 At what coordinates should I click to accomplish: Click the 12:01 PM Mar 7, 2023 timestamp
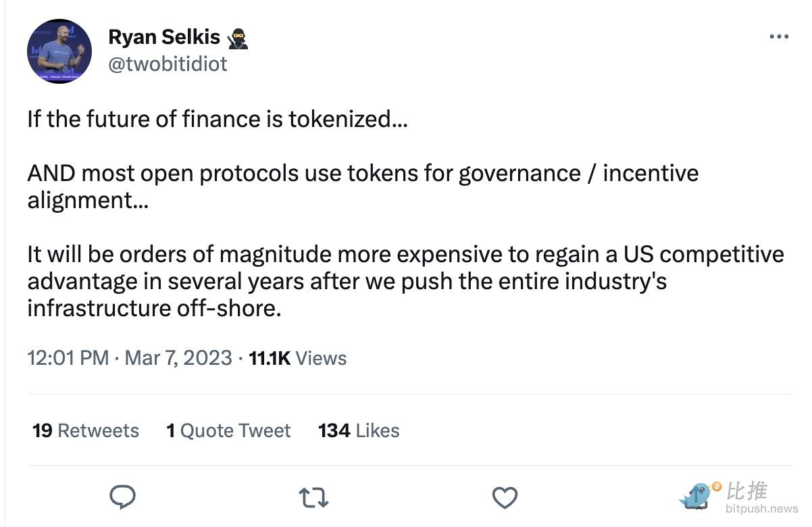130,358
